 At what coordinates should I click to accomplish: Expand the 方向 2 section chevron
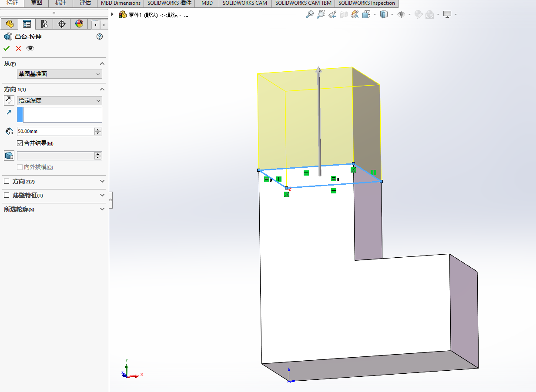(x=102, y=181)
